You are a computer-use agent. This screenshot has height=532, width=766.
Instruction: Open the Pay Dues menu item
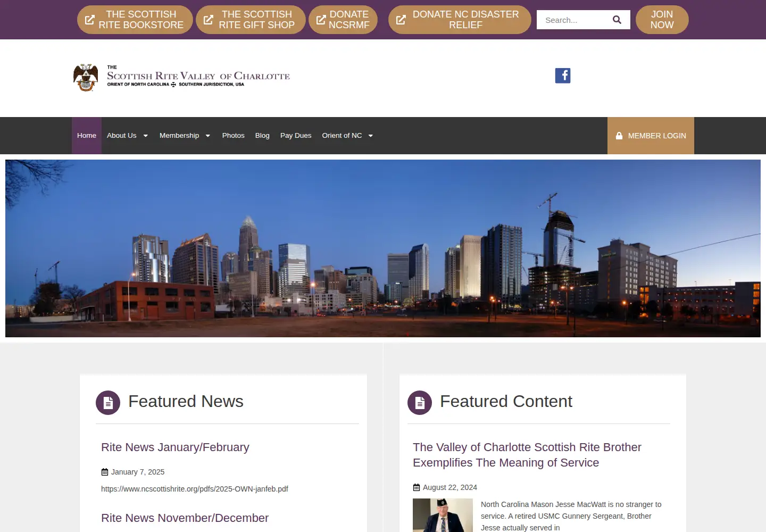[x=296, y=136]
